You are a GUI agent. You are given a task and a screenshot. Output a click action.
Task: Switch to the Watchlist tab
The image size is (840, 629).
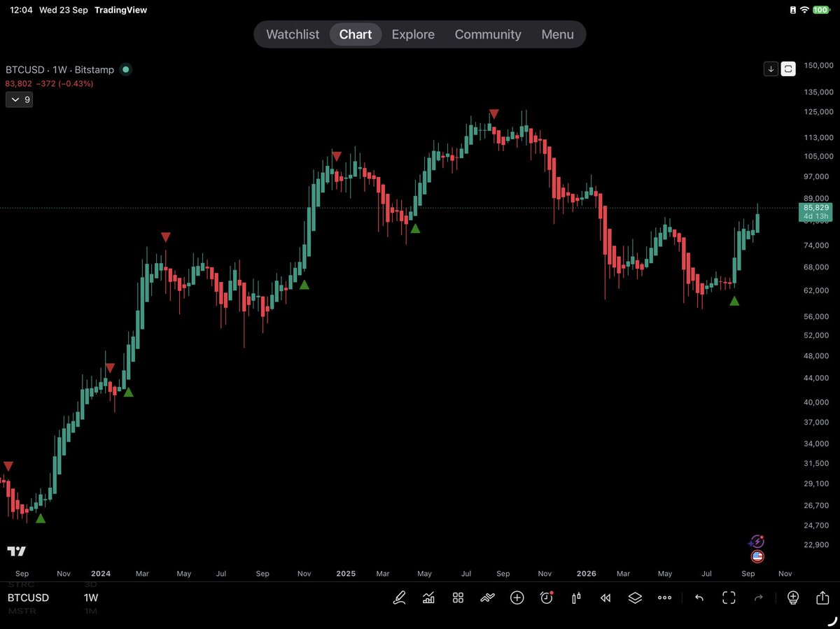pyautogui.click(x=293, y=34)
